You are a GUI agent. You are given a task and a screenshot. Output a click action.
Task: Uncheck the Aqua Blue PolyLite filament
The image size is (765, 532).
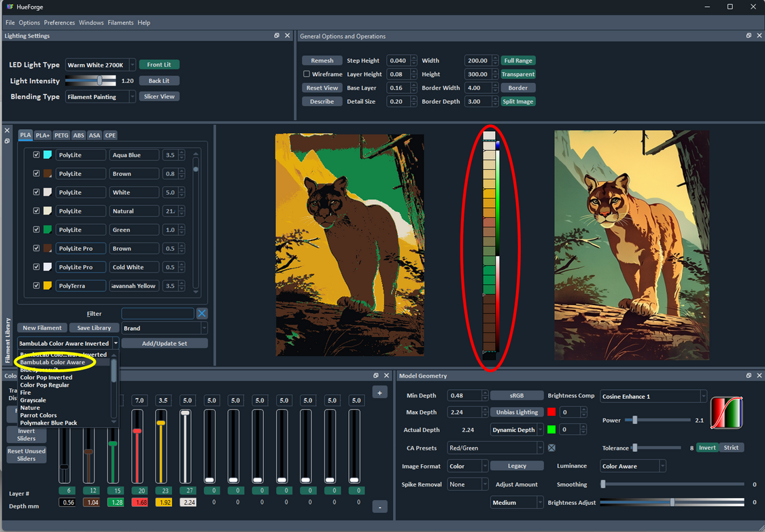point(36,154)
